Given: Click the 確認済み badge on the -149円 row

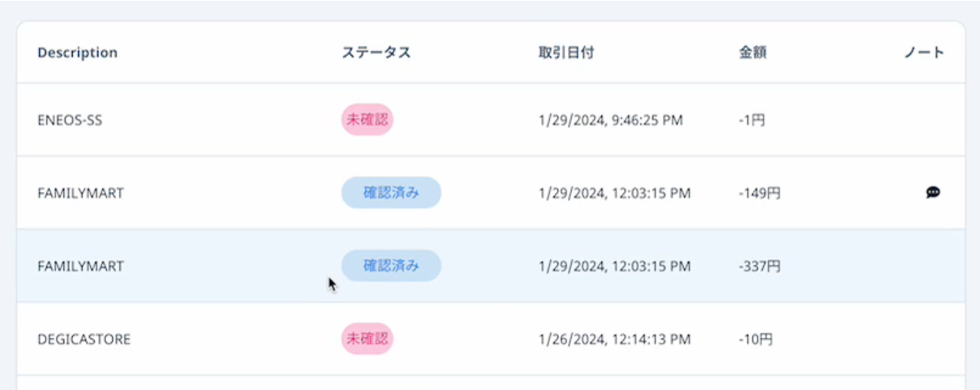Looking at the screenshot, I should [x=391, y=193].
